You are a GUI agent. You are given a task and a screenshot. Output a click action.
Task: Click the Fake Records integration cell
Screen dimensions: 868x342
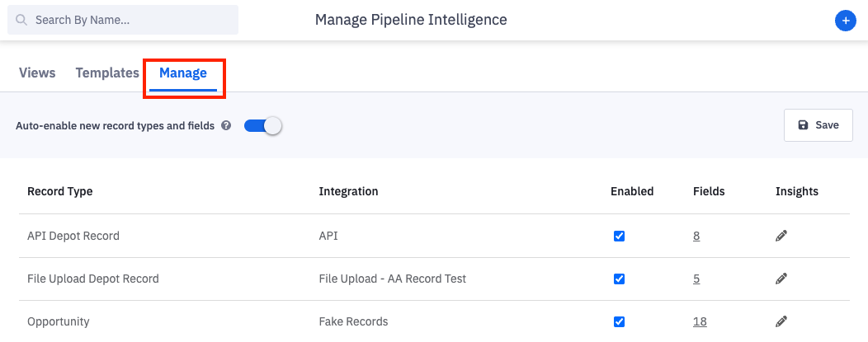point(353,321)
